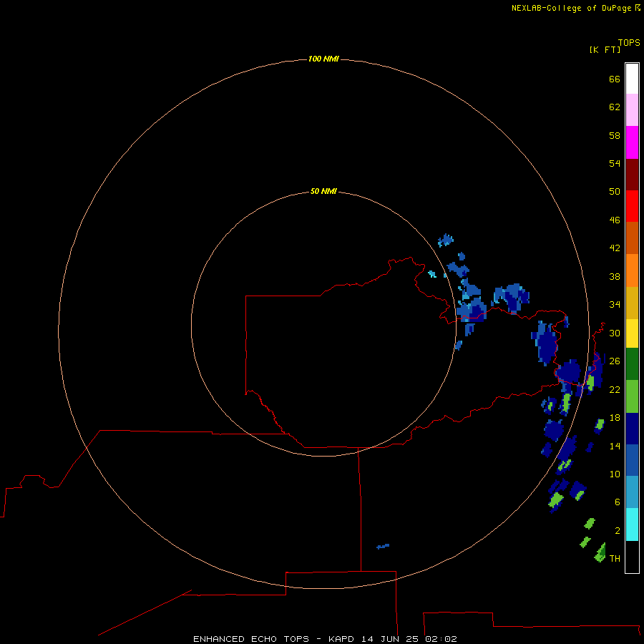Click the 22 legend value
The image size is (644, 644).
pos(615,389)
